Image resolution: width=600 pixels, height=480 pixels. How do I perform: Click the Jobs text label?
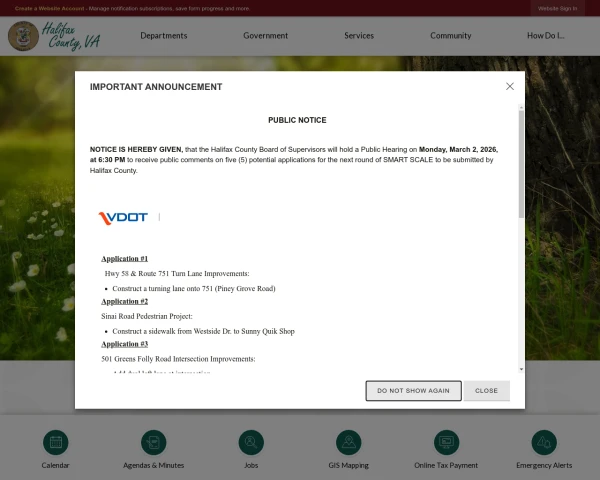click(x=251, y=465)
